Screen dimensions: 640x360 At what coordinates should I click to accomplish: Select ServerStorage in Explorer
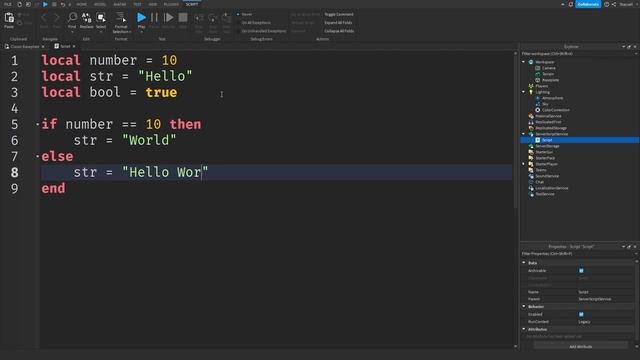click(547, 146)
